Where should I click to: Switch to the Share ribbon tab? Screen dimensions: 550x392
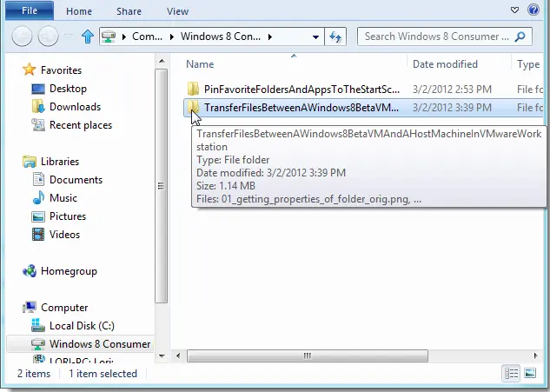pos(129,11)
